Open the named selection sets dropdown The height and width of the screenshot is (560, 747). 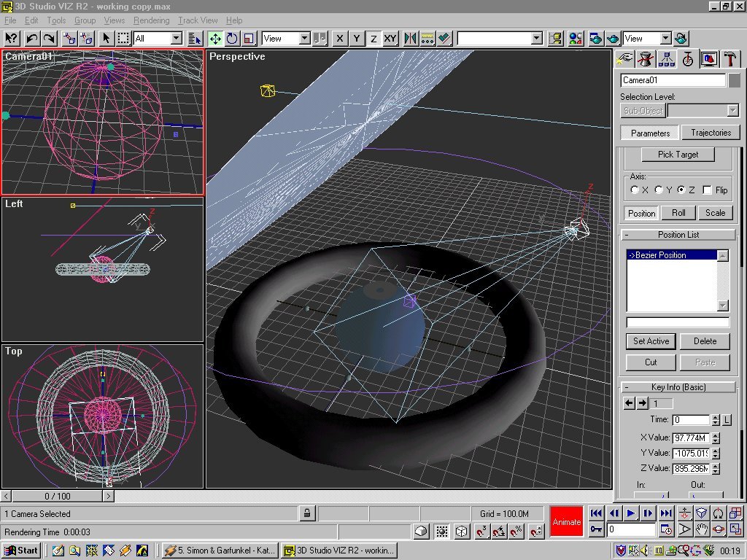tap(537, 38)
